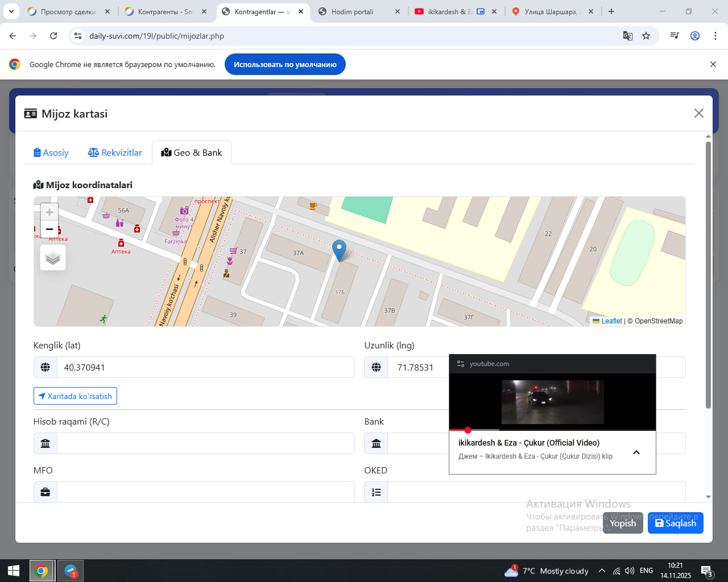This screenshot has width=728, height=582.
Task: Click the Leaflet attribution link
Action: [611, 321]
